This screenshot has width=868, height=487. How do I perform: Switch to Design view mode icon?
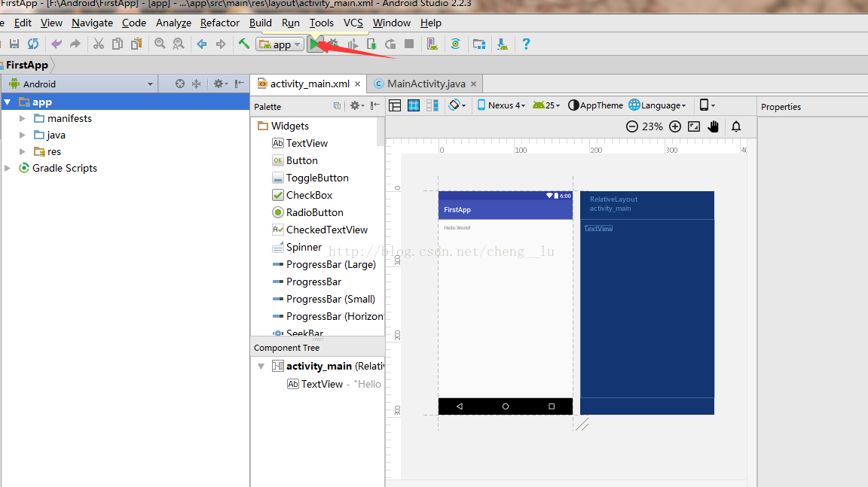click(x=395, y=105)
